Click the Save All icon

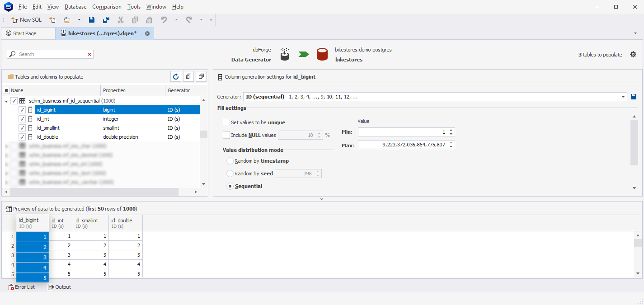tap(106, 20)
